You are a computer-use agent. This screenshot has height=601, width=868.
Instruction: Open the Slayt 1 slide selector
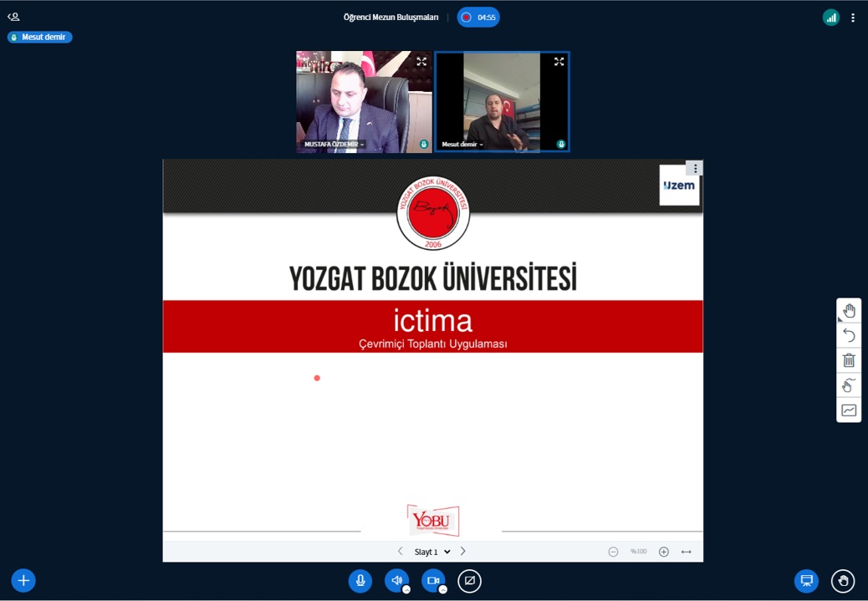tap(432, 552)
